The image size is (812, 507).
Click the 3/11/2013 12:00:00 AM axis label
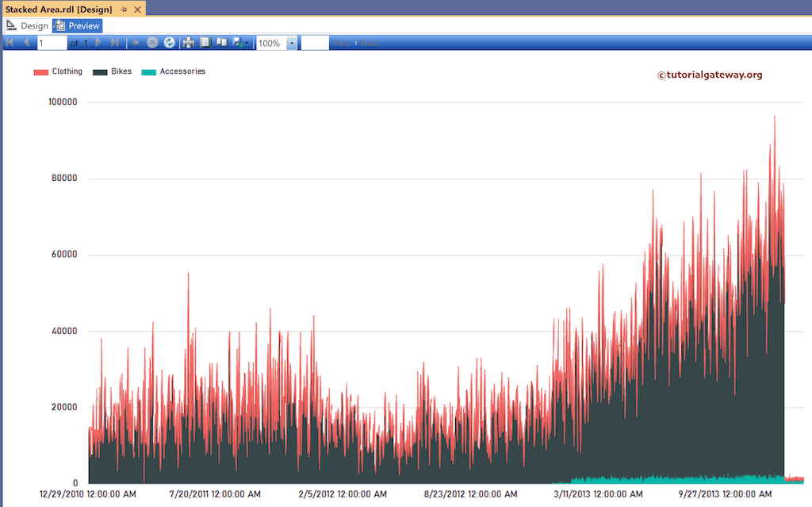tap(598, 494)
